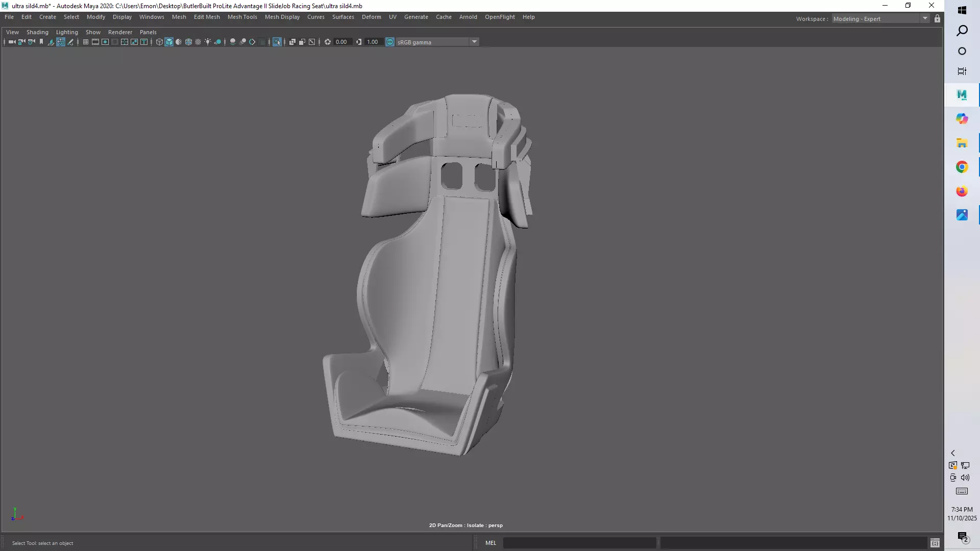Open the Windows notification center icon
Image resolution: width=980 pixels, height=551 pixels.
coord(963,537)
